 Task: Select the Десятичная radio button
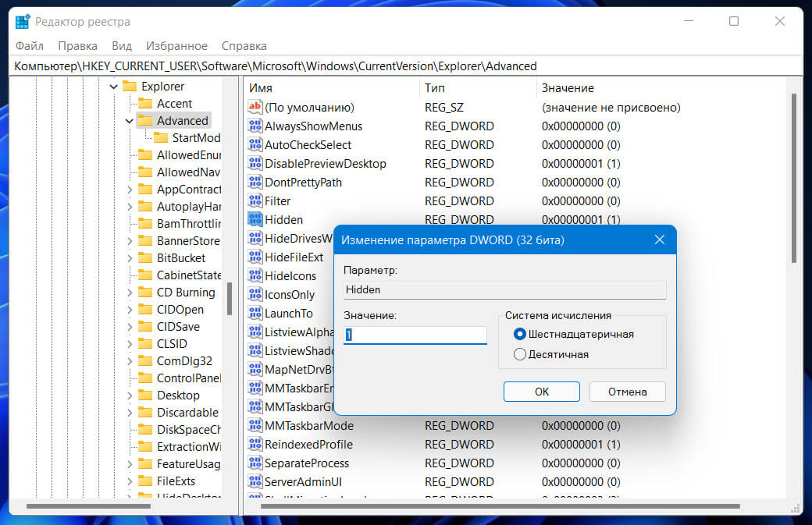[519, 354]
